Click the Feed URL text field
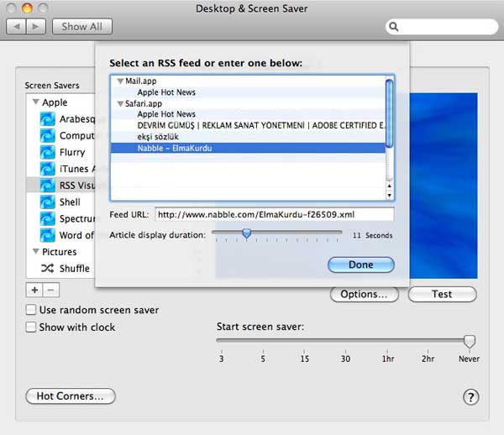This screenshot has width=504, height=435. click(x=274, y=214)
